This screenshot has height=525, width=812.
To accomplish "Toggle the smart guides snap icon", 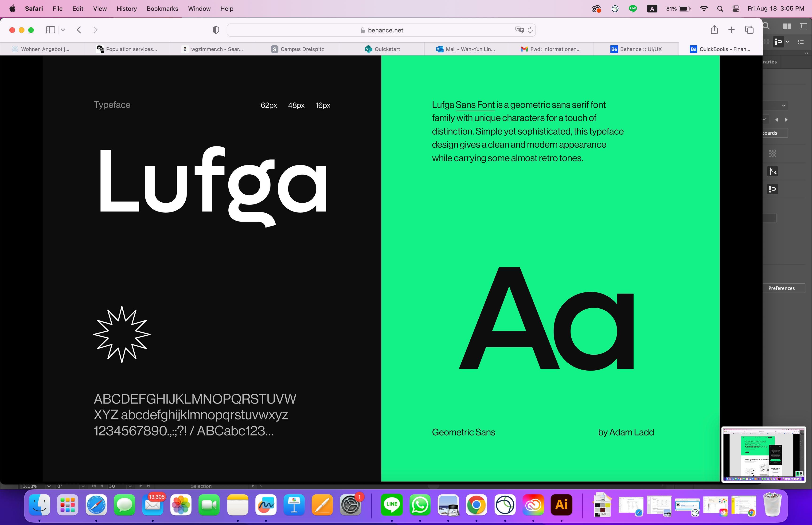I will [x=773, y=172].
